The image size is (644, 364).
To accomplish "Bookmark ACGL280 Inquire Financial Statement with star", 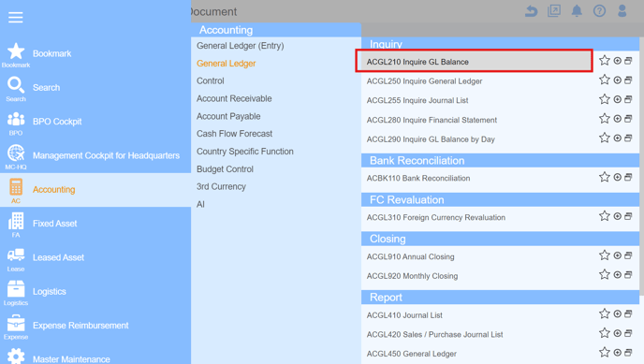I will [604, 119].
